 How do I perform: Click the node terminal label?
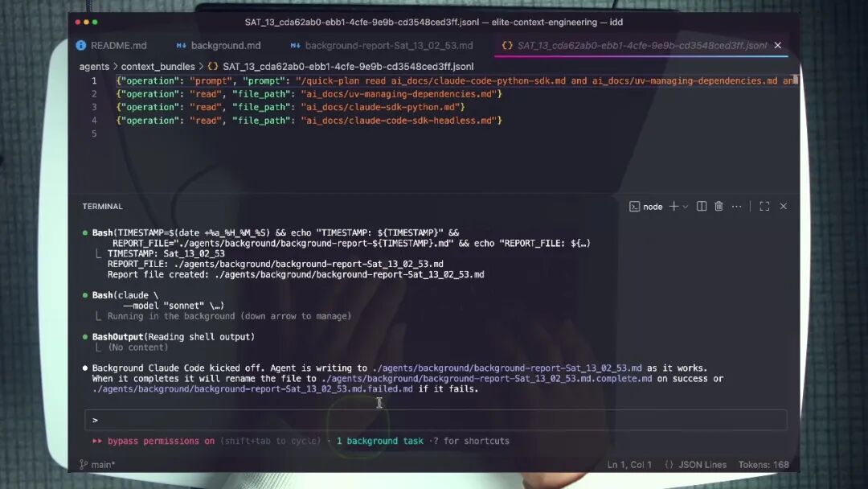(x=653, y=207)
